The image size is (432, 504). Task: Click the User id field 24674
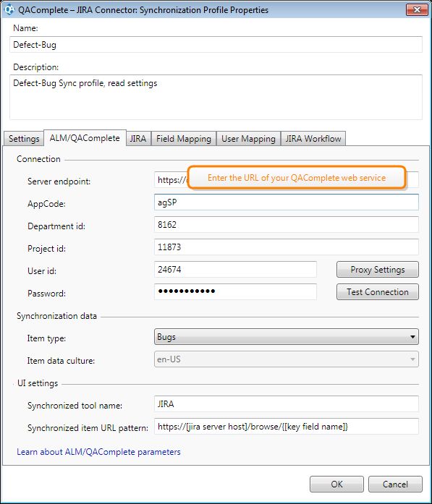[235, 270]
